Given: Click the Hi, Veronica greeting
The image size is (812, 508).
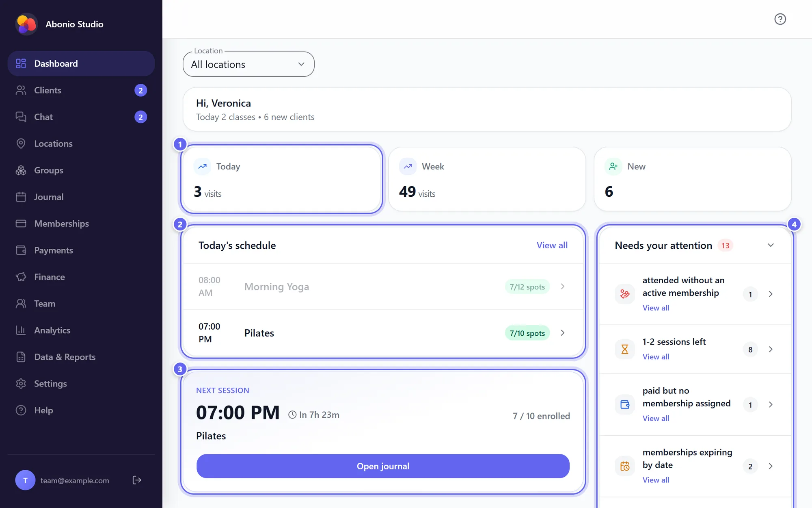Looking at the screenshot, I should [223, 103].
